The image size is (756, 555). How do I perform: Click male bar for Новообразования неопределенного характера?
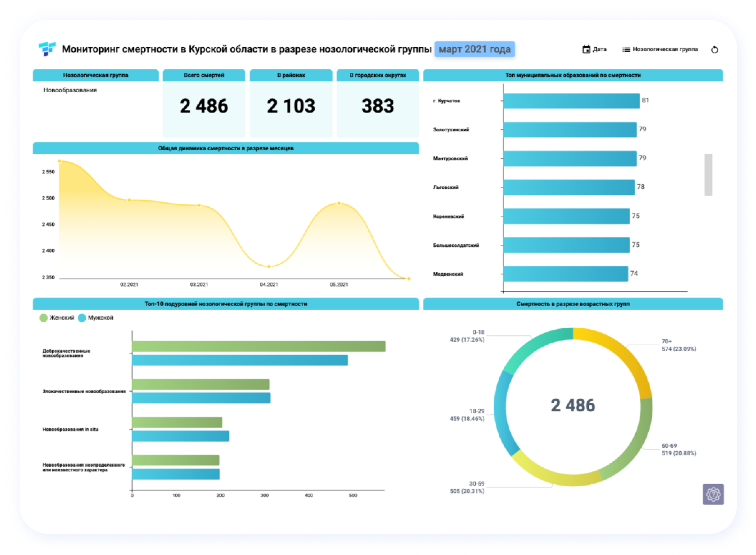coord(176,474)
